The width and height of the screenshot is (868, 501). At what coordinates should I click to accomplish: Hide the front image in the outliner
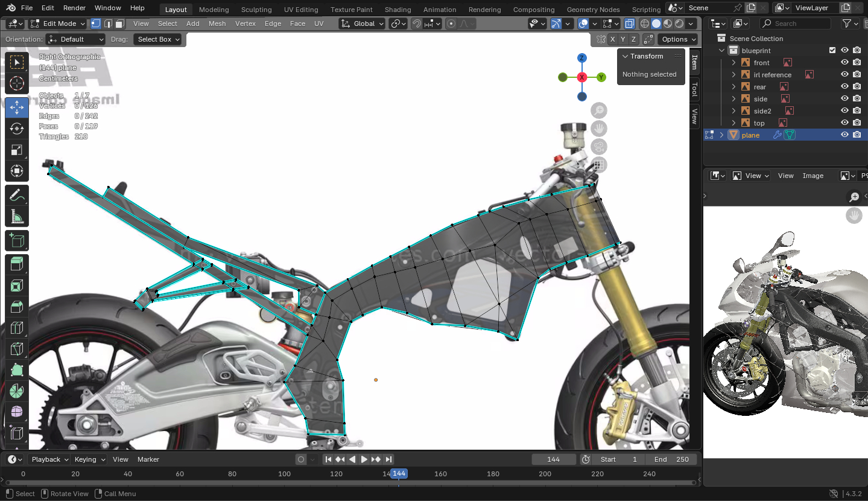coord(844,63)
